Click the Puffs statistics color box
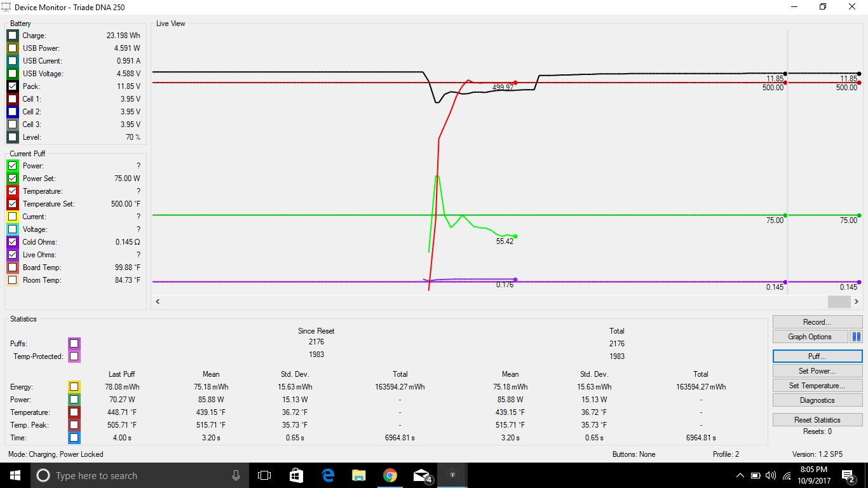The height and width of the screenshot is (488, 868). 74,344
